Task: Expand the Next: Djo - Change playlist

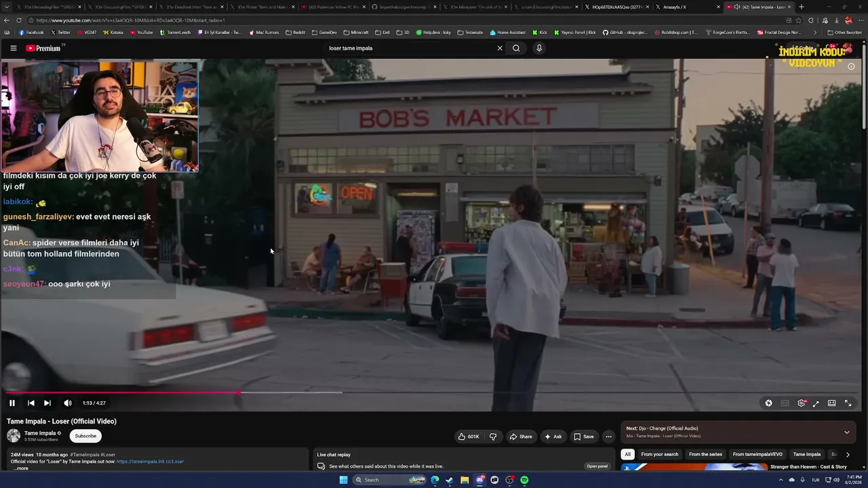Action: point(846,432)
